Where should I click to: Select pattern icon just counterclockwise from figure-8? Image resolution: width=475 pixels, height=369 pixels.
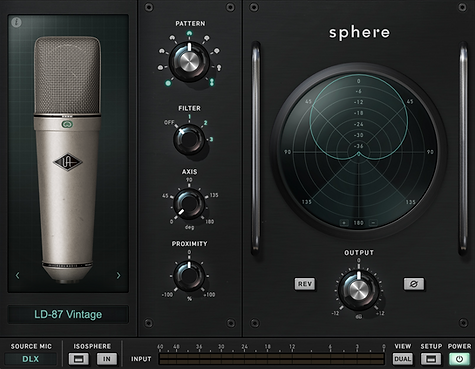click(219, 67)
